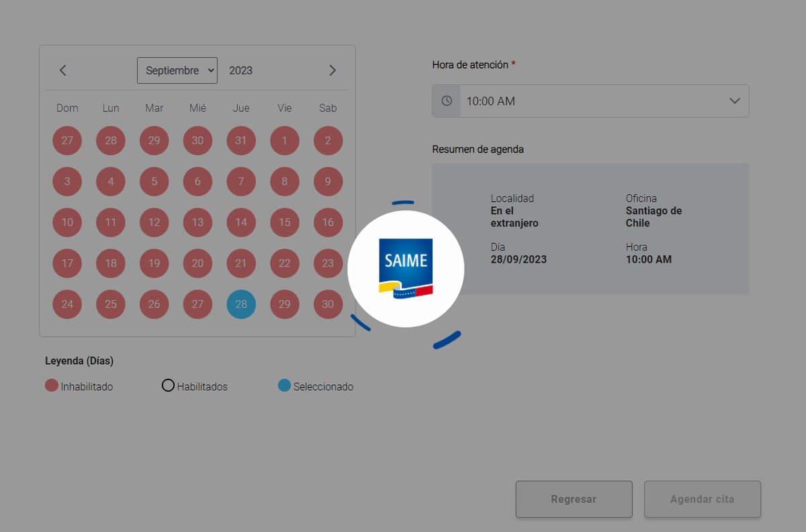This screenshot has height=532, width=806.
Task: Choose day 25 in the calendar
Action: click(x=111, y=304)
